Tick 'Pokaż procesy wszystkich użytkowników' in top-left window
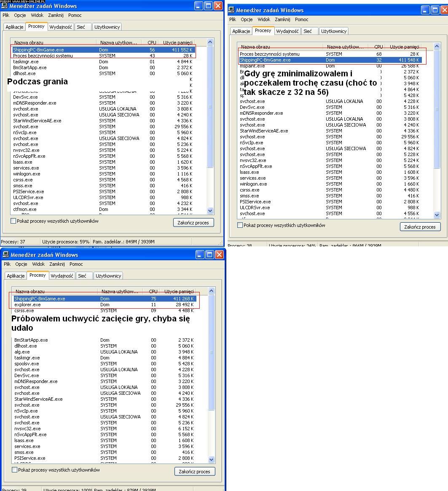The width and height of the screenshot is (448, 491). 13,221
